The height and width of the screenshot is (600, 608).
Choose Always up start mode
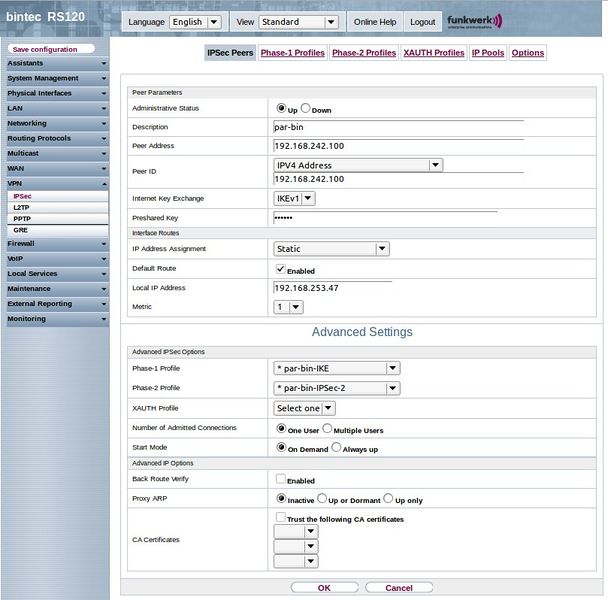(336, 448)
